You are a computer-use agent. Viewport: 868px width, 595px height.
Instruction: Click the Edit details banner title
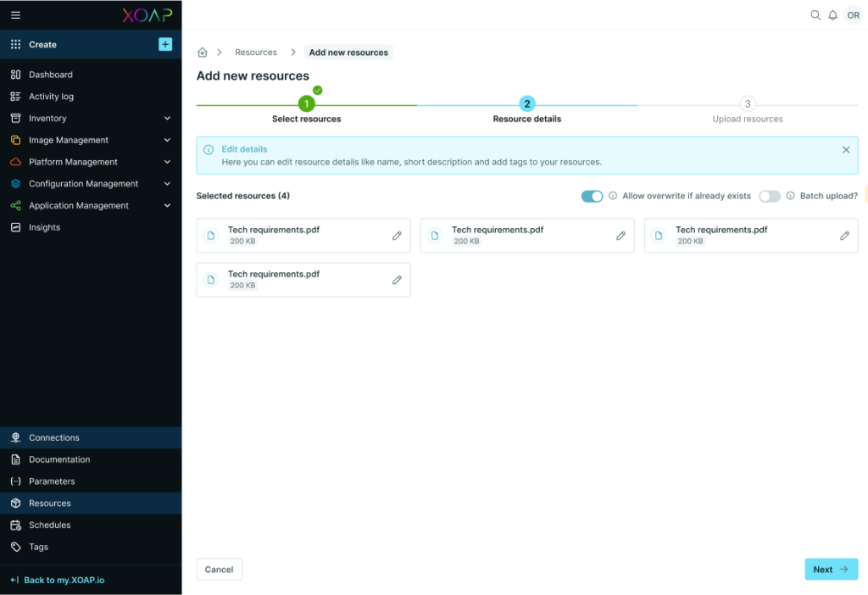click(244, 149)
